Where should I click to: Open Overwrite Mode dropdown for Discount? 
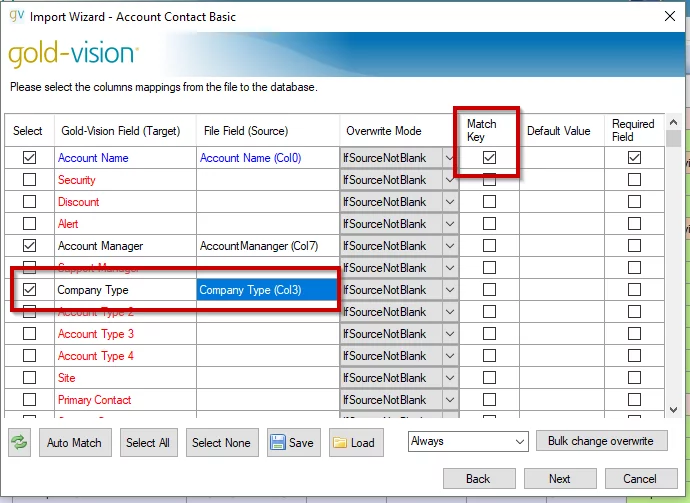(x=450, y=202)
